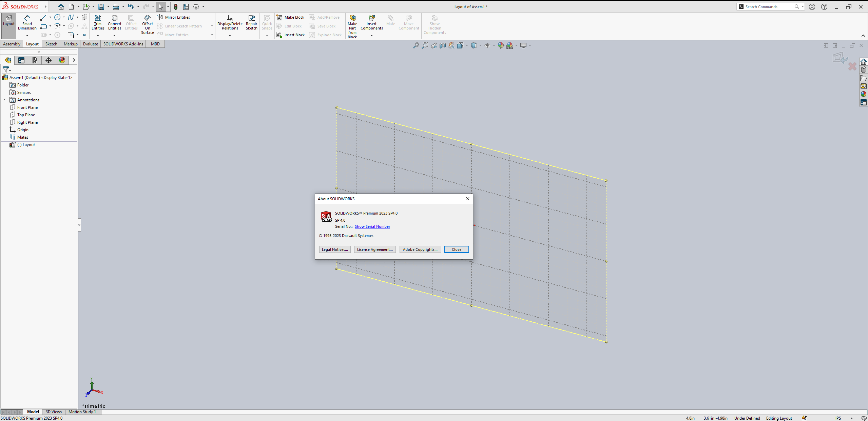Screen dimensions: 868x421
Task: Click the Trim Entities tool
Action: [98, 23]
